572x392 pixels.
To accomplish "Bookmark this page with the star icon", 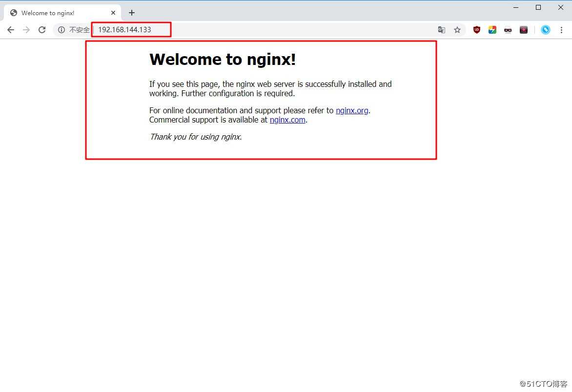I will click(x=457, y=30).
